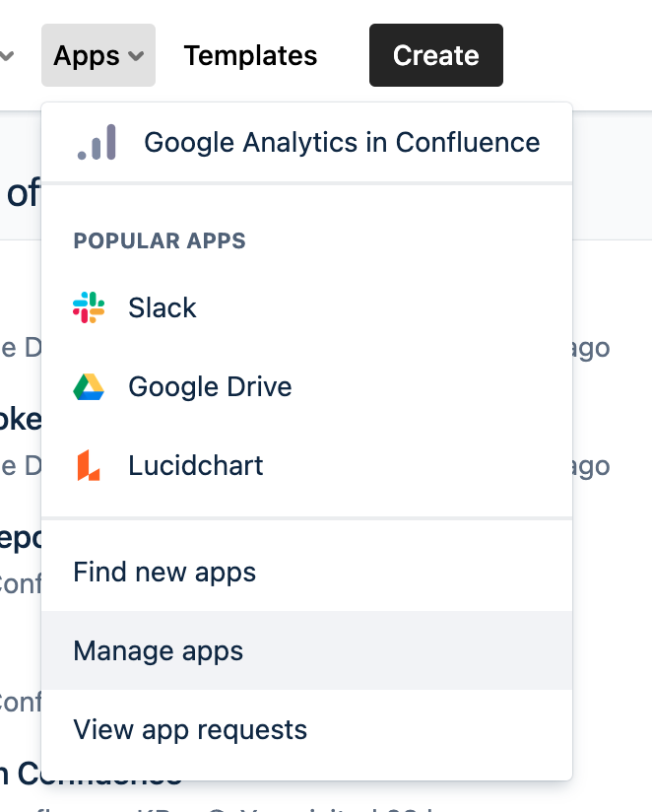Click the Slack logo icon
Image resolution: width=652 pixels, height=812 pixels.
[89, 307]
